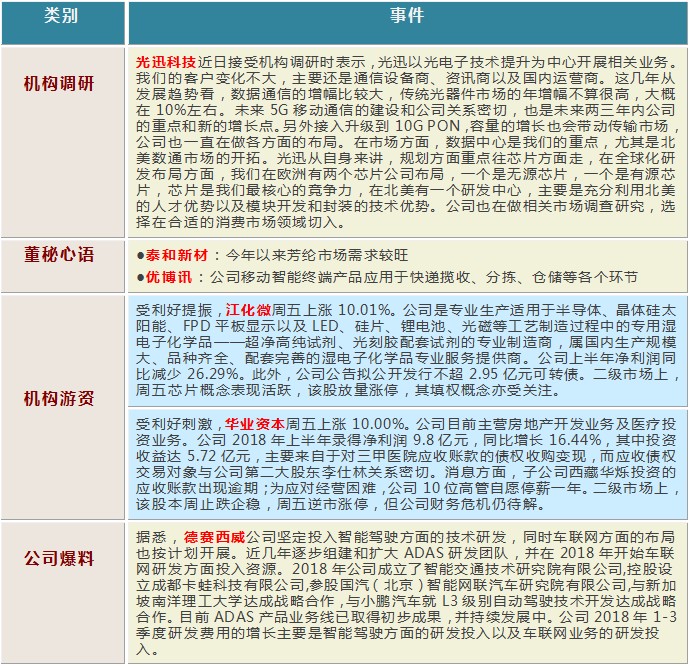This screenshot has height=666, width=691.
Task: Click the red 德赛西威 stock name
Action: (214, 537)
